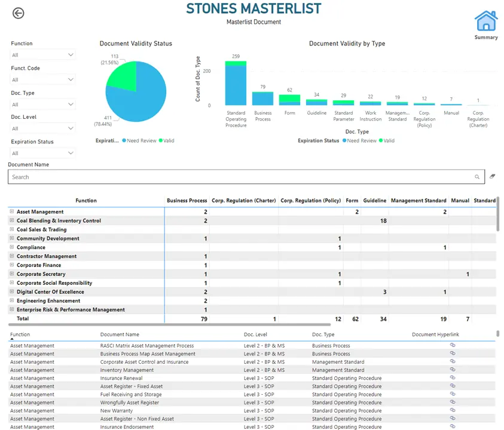
Task: Sort matrix by Corp. Regulation (Policy) header
Action: point(310,201)
